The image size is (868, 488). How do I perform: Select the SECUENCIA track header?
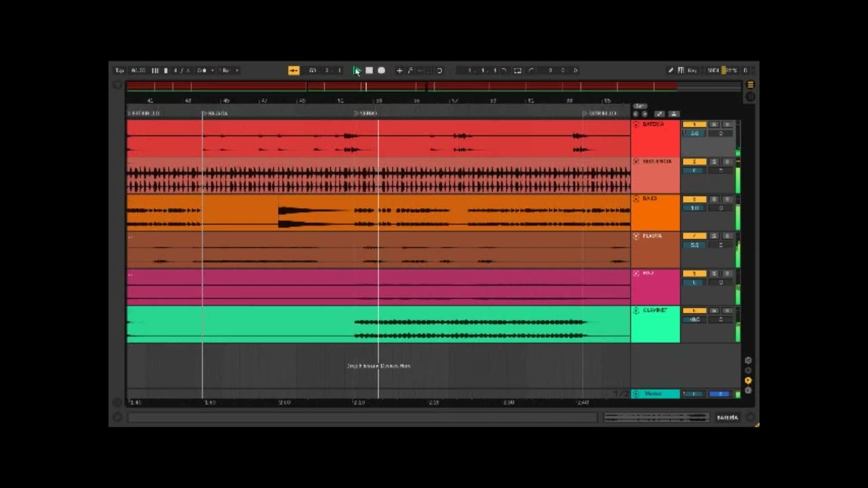655,176
